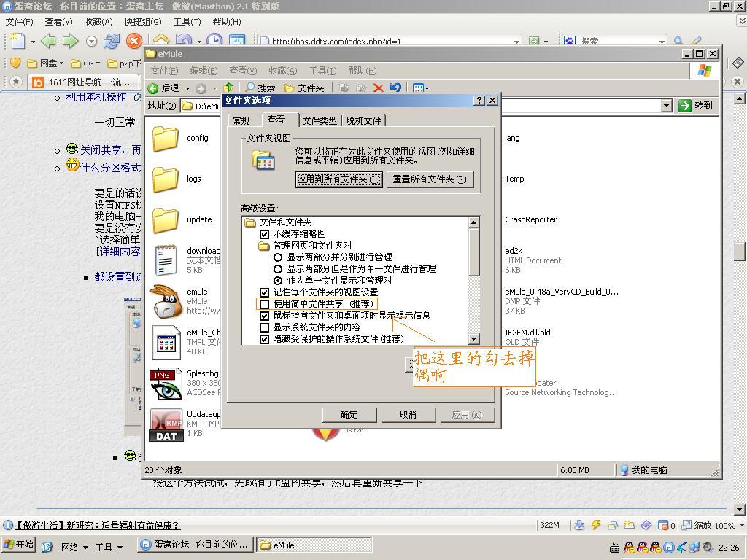Viewport: 747px width, 560px height.
Task: Click Maxthon's green forward arrow
Action: [x=71, y=42]
